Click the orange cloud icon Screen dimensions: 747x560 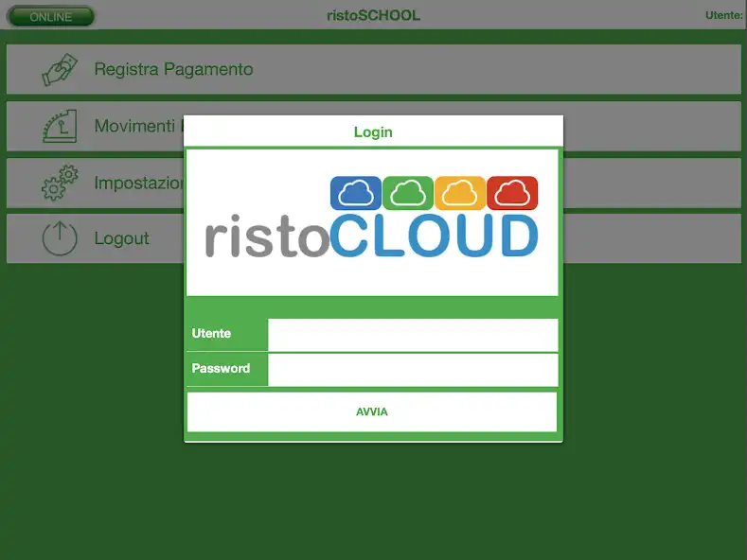[460, 193]
